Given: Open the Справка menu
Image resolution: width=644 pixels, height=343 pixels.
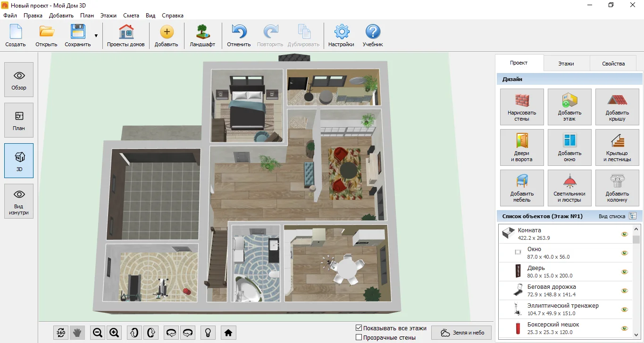Looking at the screenshot, I should (x=173, y=16).
